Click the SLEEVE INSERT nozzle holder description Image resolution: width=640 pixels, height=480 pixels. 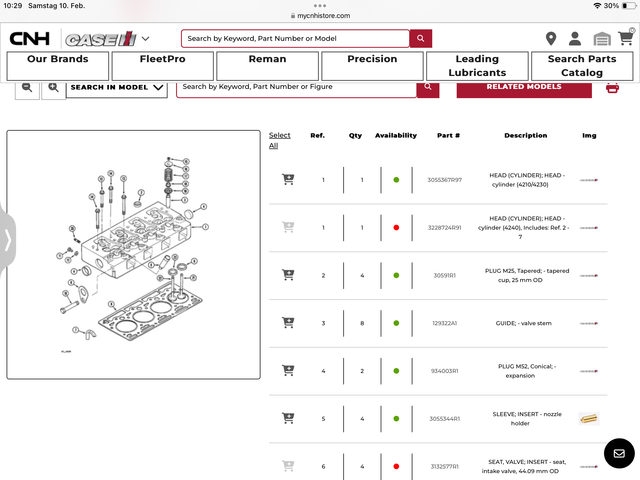coord(527,419)
